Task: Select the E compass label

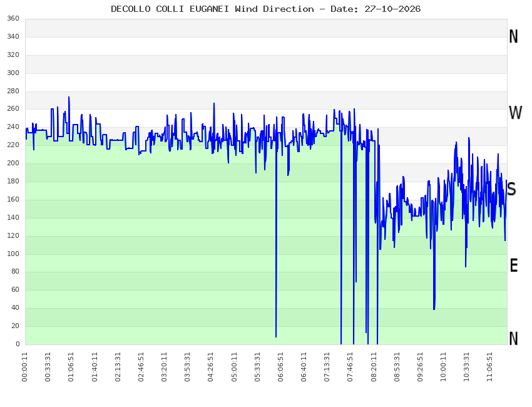Action: coord(514,265)
